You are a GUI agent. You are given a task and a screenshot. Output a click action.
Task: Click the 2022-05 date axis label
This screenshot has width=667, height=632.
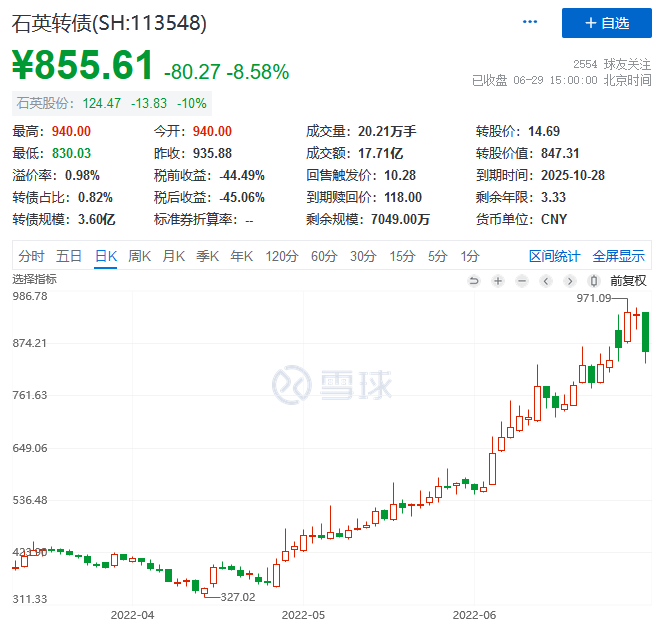pyautogui.click(x=303, y=615)
